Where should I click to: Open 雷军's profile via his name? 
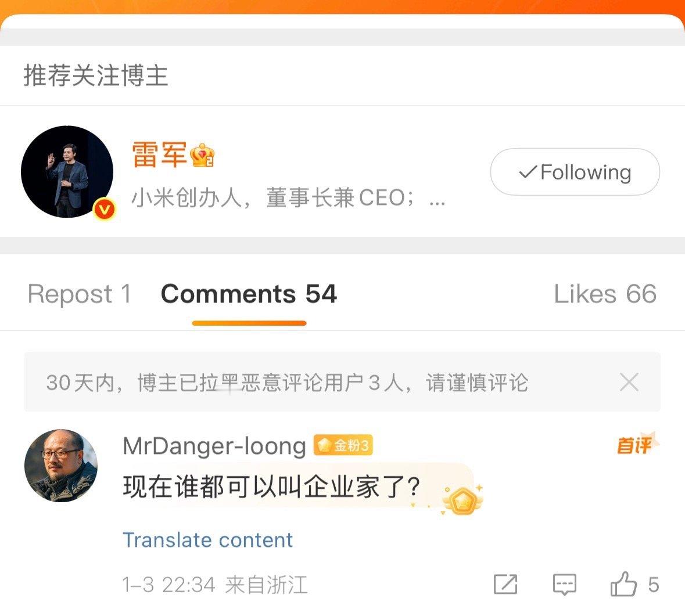(159, 154)
